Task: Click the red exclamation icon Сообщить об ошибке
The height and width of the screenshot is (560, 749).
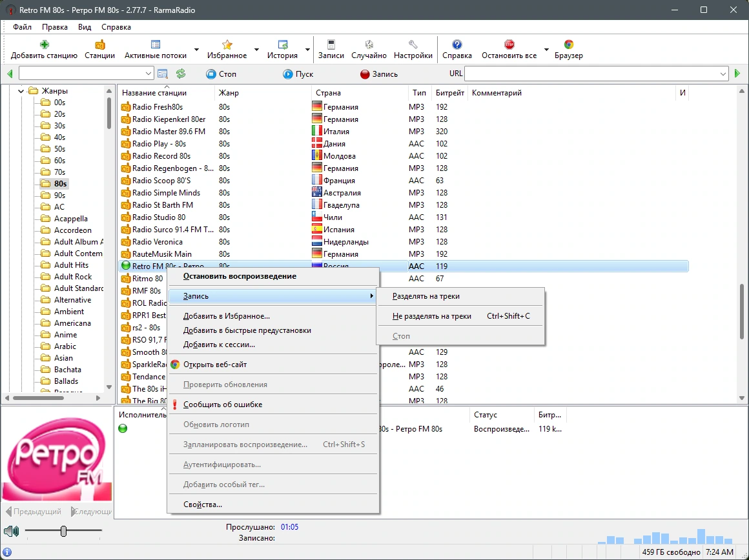Action: pyautogui.click(x=175, y=405)
